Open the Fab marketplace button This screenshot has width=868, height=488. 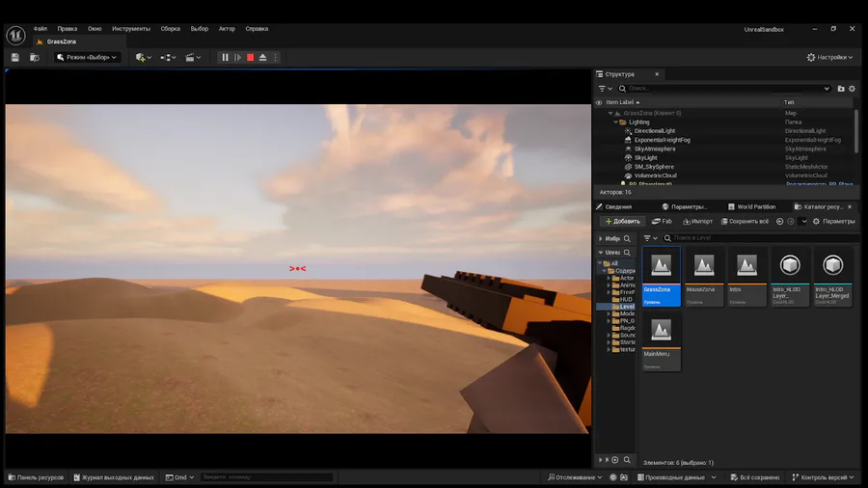pyautogui.click(x=662, y=221)
